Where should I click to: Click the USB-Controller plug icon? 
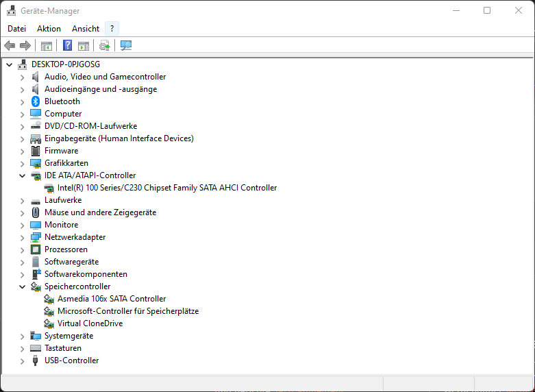pyautogui.click(x=35, y=360)
